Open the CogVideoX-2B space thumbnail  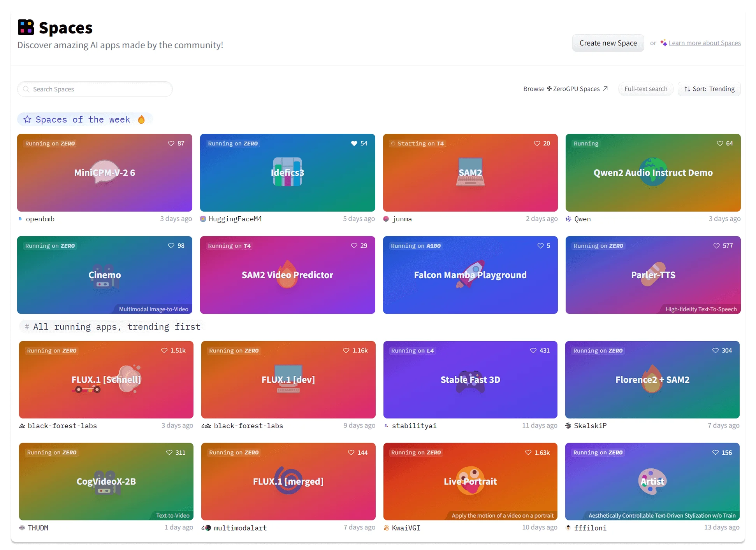click(x=106, y=481)
